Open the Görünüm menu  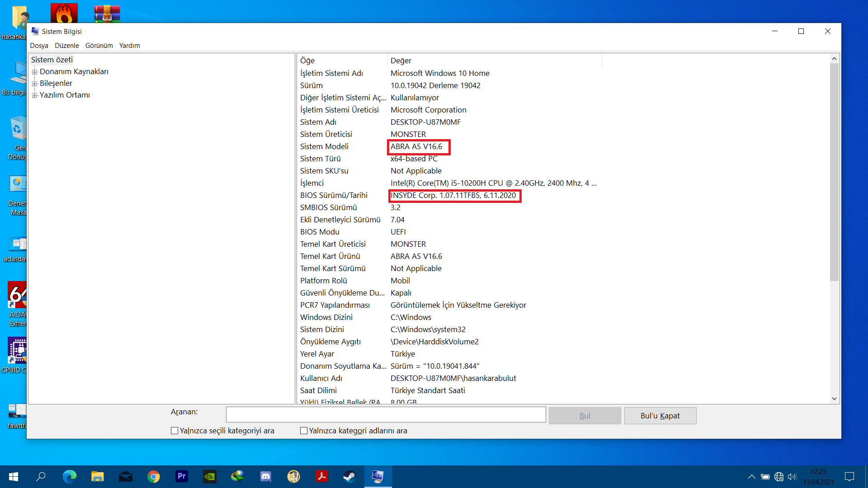coord(99,46)
